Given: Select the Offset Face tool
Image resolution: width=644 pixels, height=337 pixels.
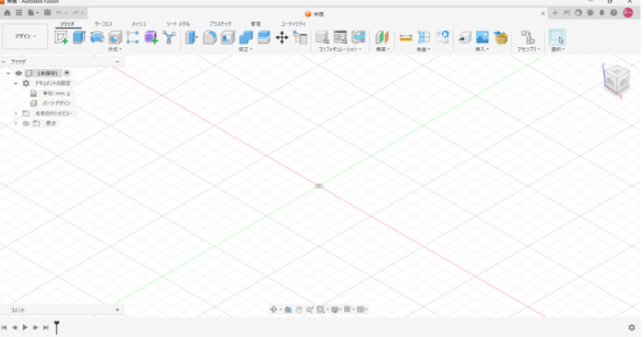Looking at the screenshot, I should (x=264, y=38).
